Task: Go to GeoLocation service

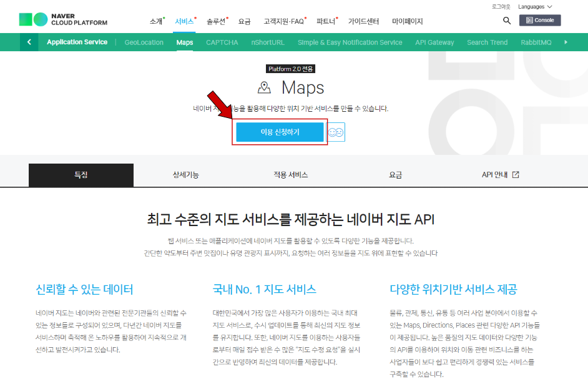Action: (x=144, y=42)
